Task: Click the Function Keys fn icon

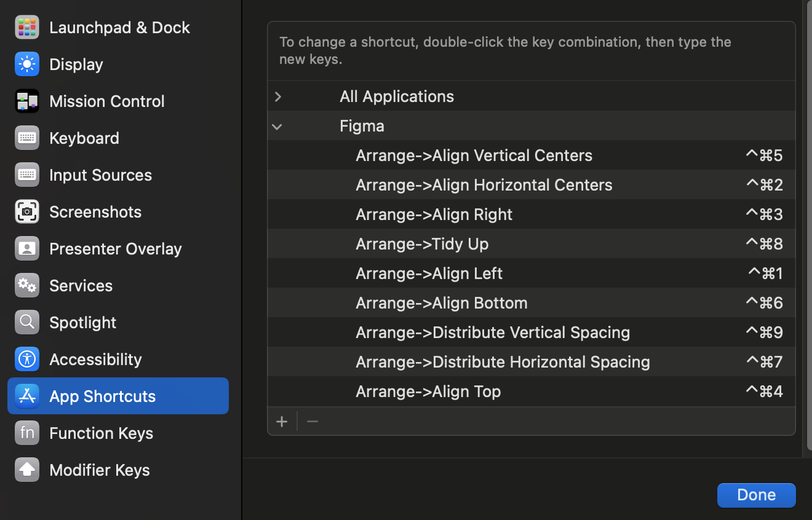Action: pyautogui.click(x=27, y=433)
